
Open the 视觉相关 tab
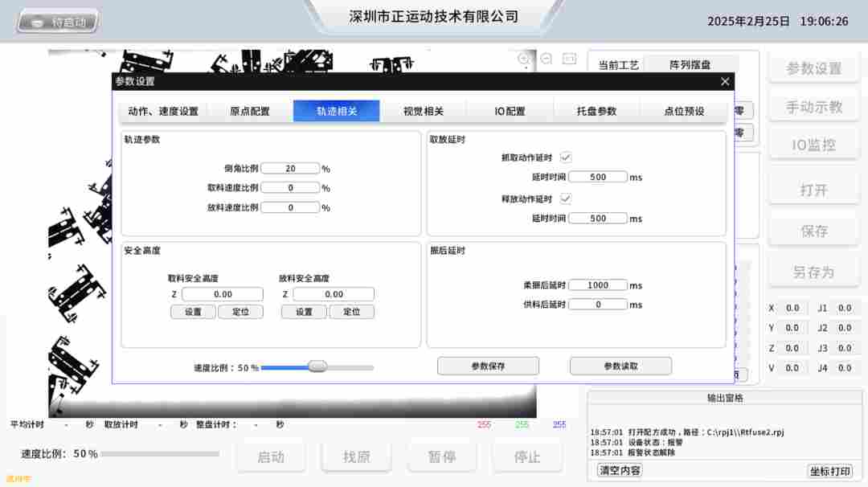point(424,111)
